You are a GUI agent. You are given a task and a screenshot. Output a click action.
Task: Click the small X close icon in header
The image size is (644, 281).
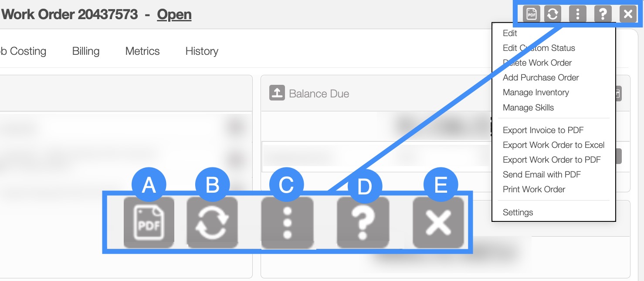click(x=628, y=14)
